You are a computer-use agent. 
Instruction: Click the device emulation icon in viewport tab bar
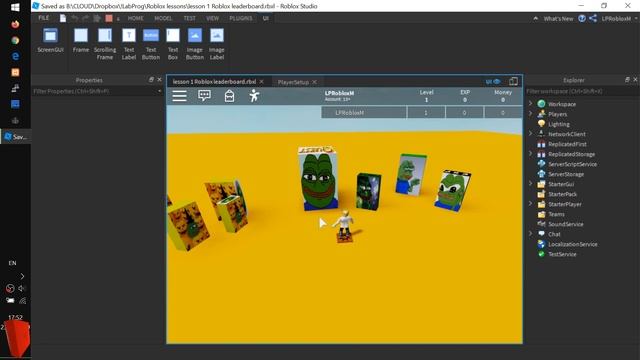coord(513,81)
